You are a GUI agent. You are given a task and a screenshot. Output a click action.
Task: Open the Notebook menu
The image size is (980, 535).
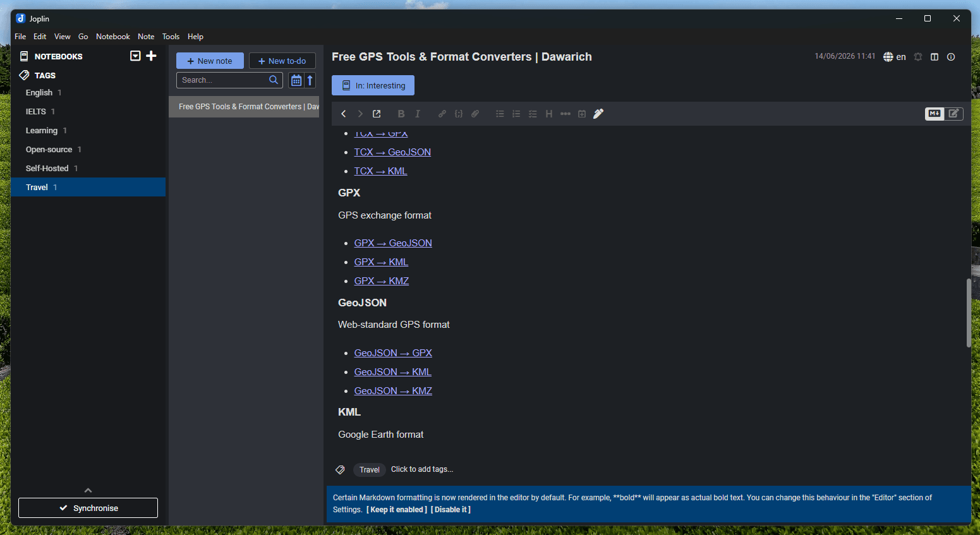click(113, 37)
